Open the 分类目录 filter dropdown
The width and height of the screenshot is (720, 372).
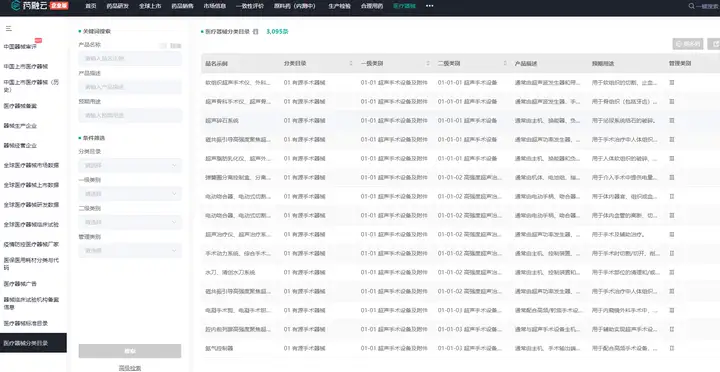point(130,165)
